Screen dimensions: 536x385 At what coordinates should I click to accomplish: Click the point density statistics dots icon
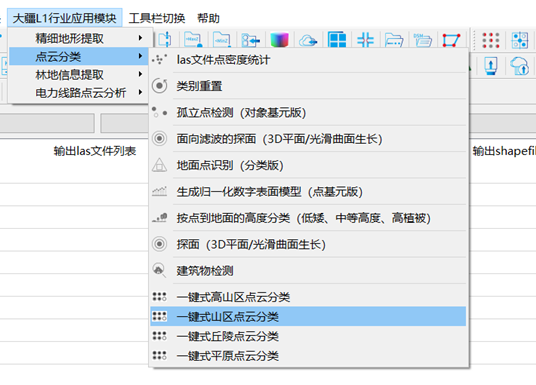coord(159,59)
